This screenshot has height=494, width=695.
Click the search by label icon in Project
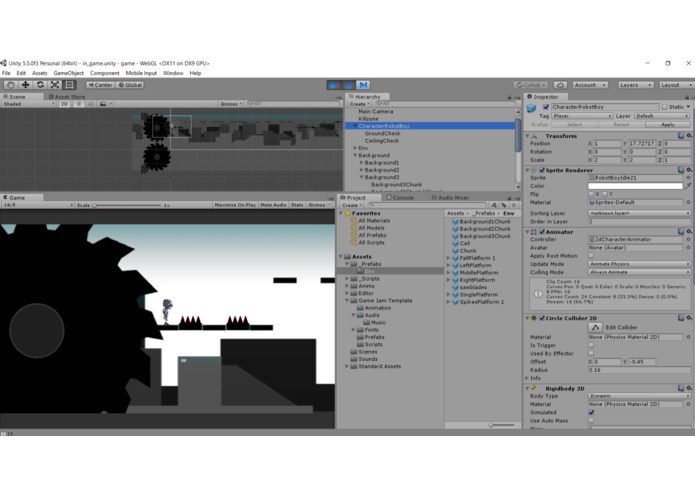pos(504,205)
